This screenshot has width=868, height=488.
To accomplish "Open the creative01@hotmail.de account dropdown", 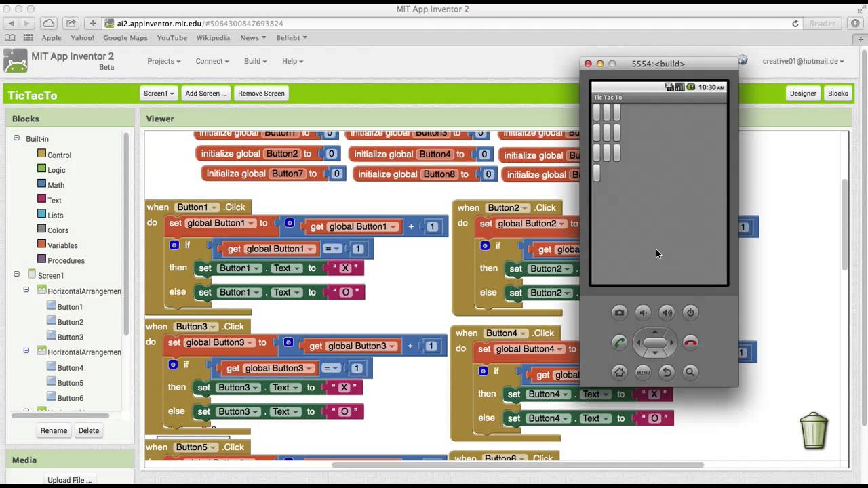I will click(x=804, y=61).
